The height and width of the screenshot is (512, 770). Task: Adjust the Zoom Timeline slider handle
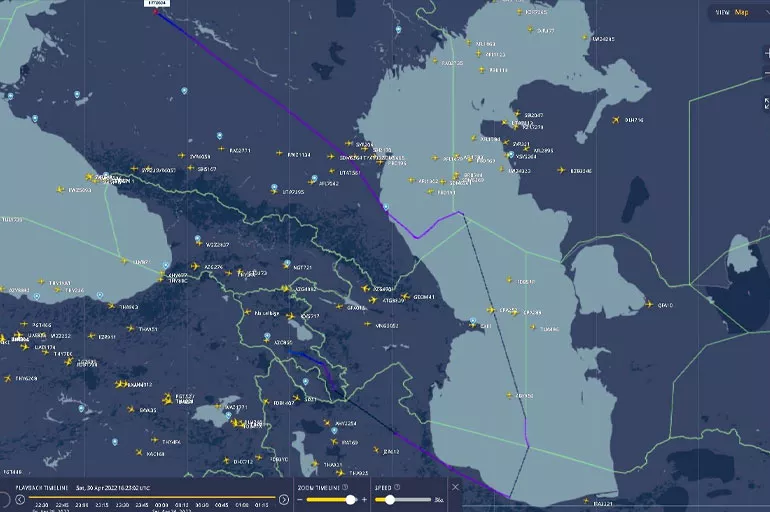(x=350, y=499)
